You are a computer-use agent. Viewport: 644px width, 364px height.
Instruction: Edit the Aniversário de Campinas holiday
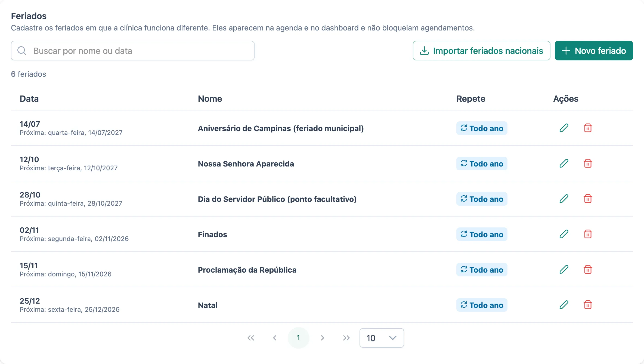click(x=564, y=128)
